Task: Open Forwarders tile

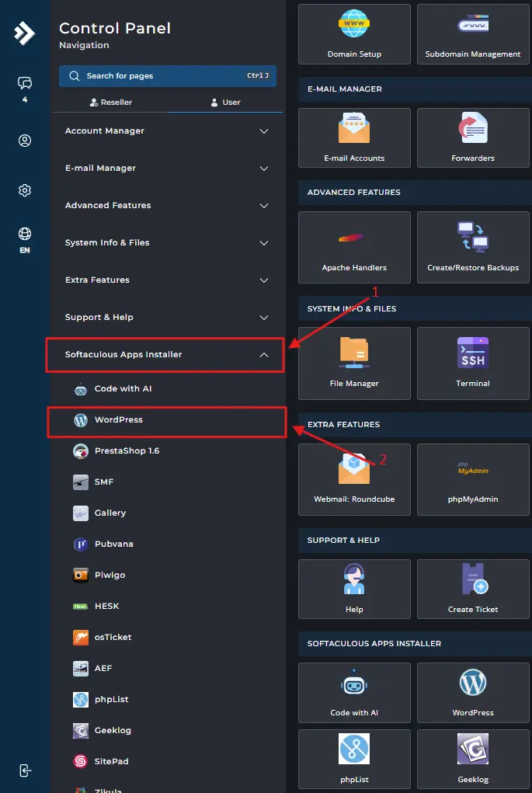Action: tap(473, 137)
